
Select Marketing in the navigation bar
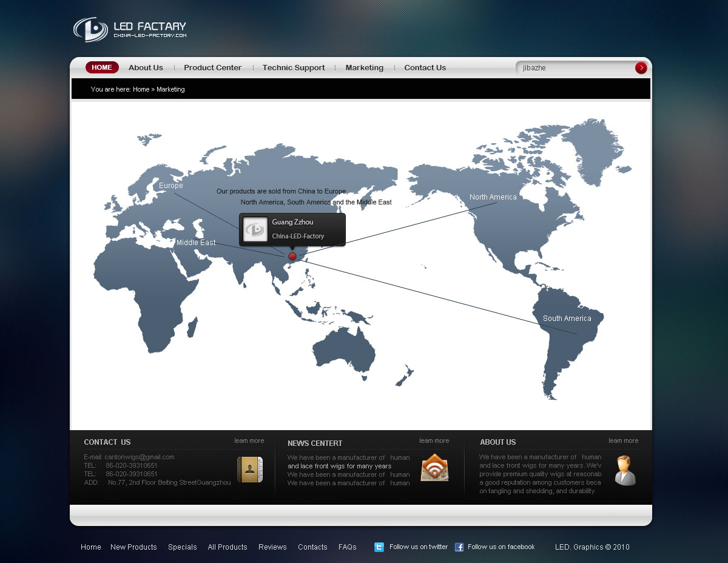pos(364,68)
